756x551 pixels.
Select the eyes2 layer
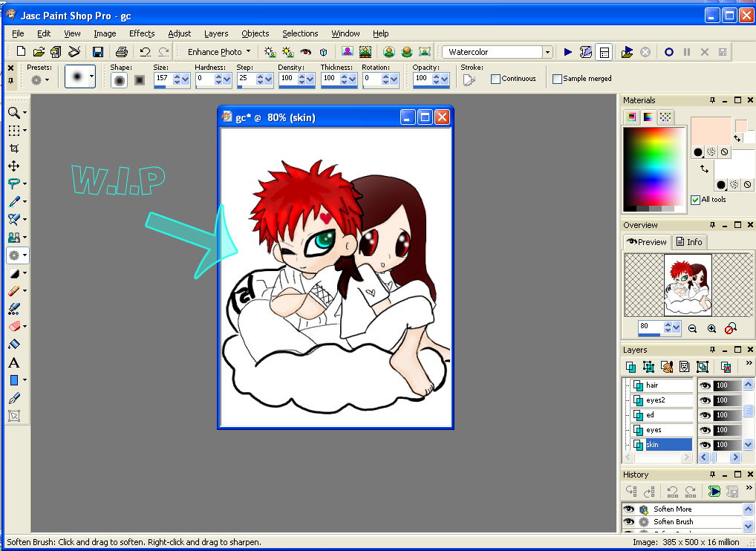click(x=662, y=400)
